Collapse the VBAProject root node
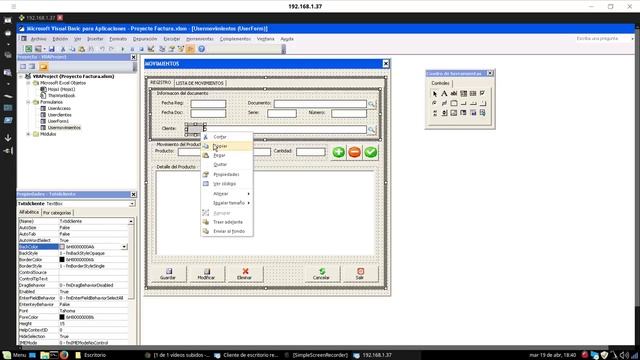This screenshot has height=360, width=640. pos(21,76)
